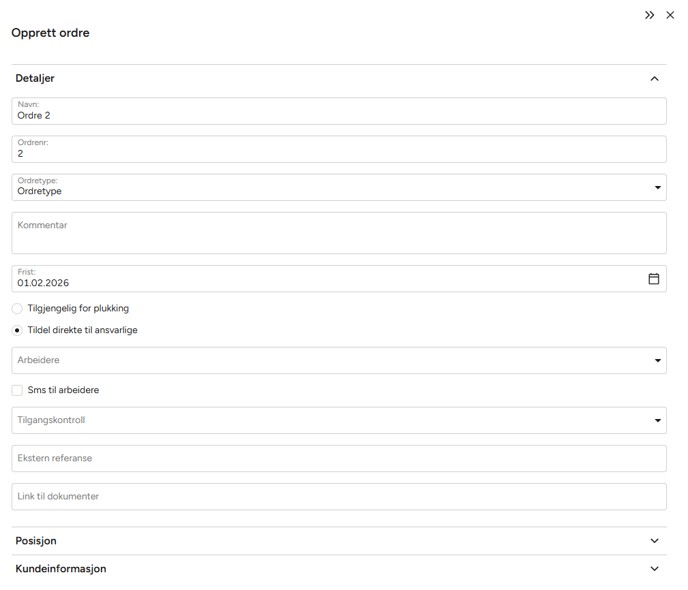Click the Link til dokumenter field

pyautogui.click(x=339, y=496)
